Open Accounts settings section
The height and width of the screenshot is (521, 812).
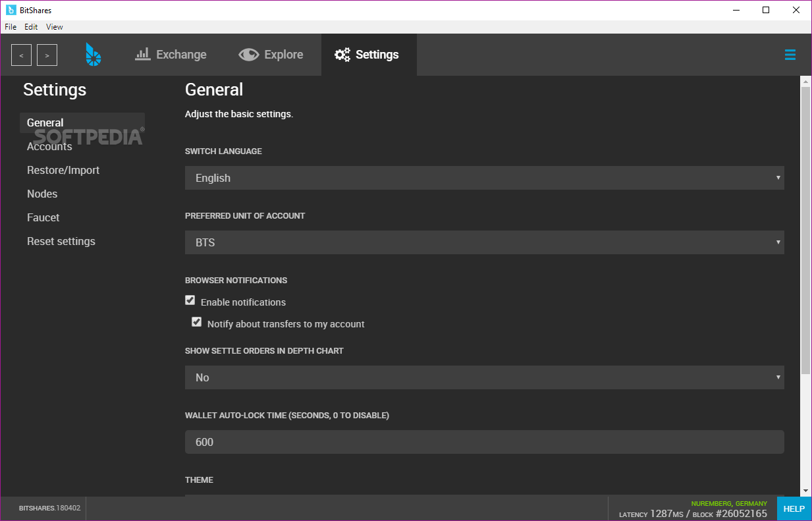(49, 146)
